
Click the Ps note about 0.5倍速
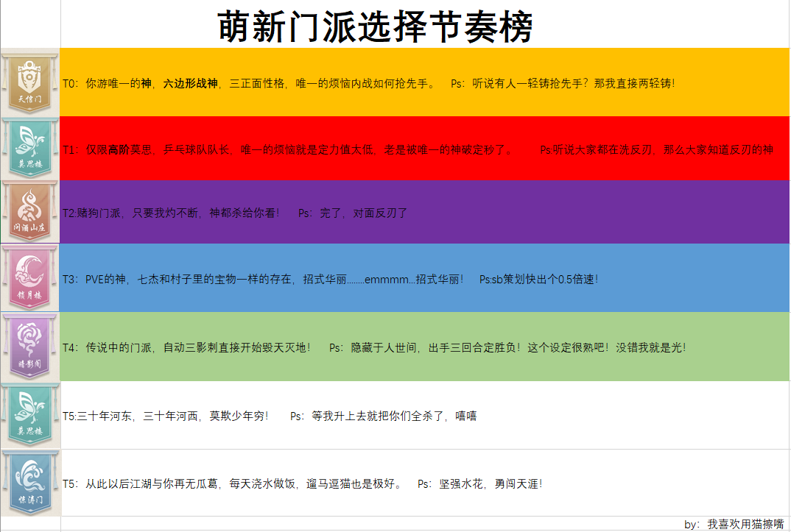[538, 280]
